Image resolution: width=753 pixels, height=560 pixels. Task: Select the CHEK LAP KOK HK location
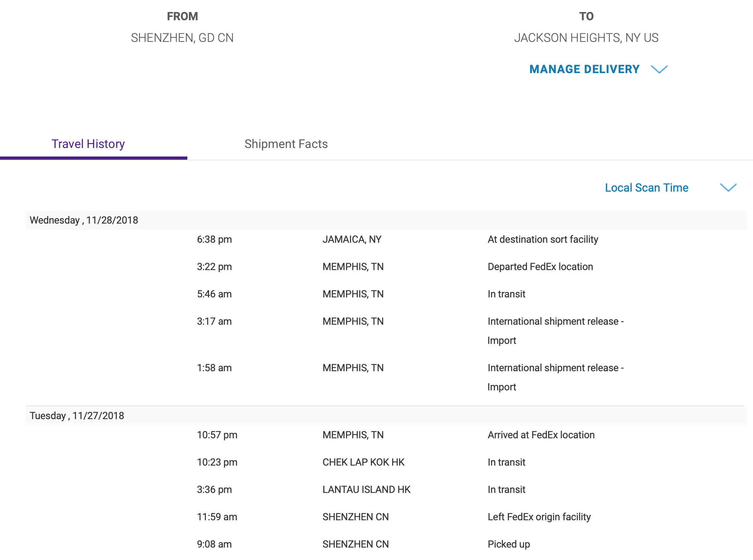coord(363,462)
